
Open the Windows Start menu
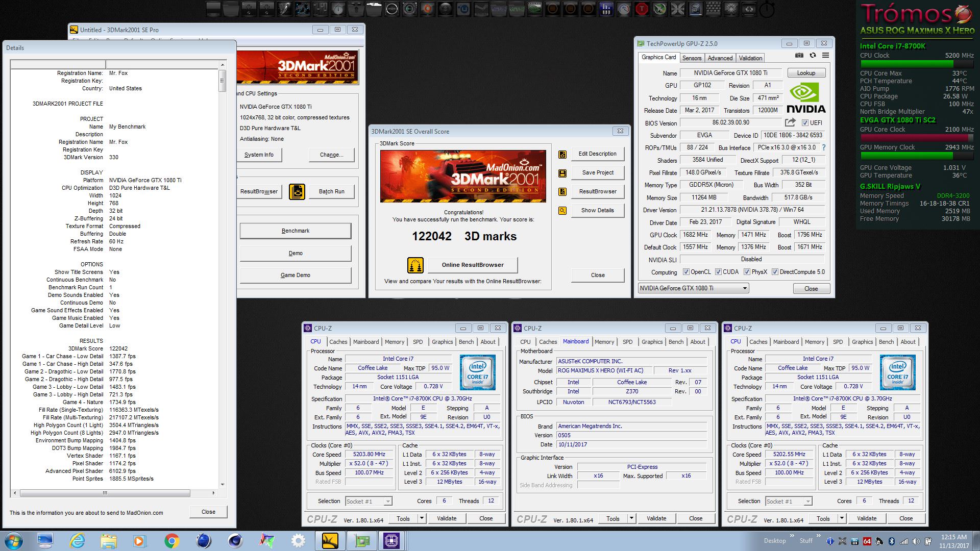pyautogui.click(x=13, y=540)
